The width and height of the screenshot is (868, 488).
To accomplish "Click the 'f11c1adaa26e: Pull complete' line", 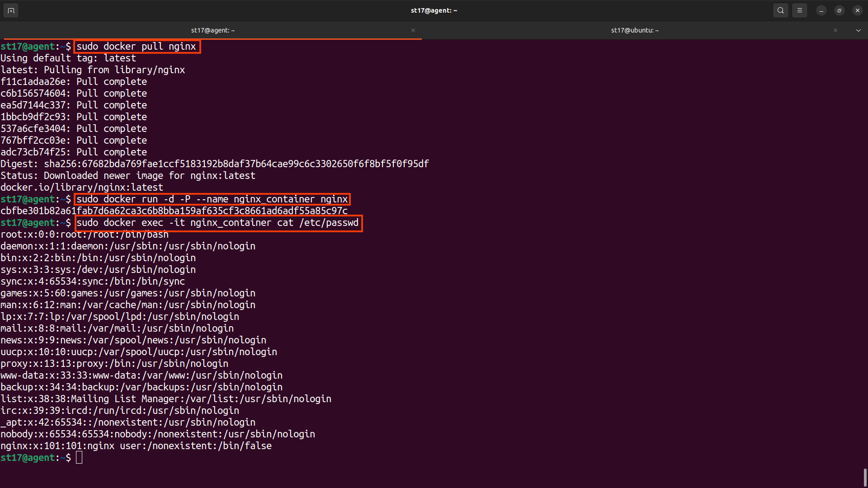I will coord(74,82).
